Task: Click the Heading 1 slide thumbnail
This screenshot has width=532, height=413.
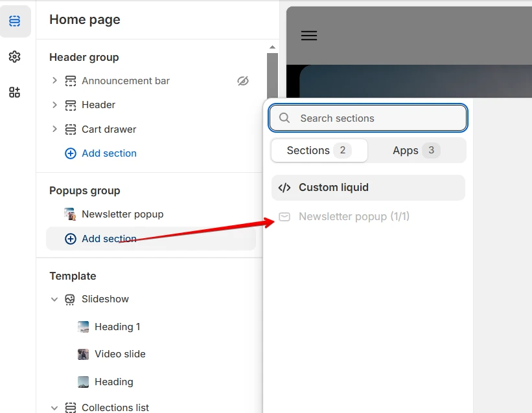Action: click(83, 327)
